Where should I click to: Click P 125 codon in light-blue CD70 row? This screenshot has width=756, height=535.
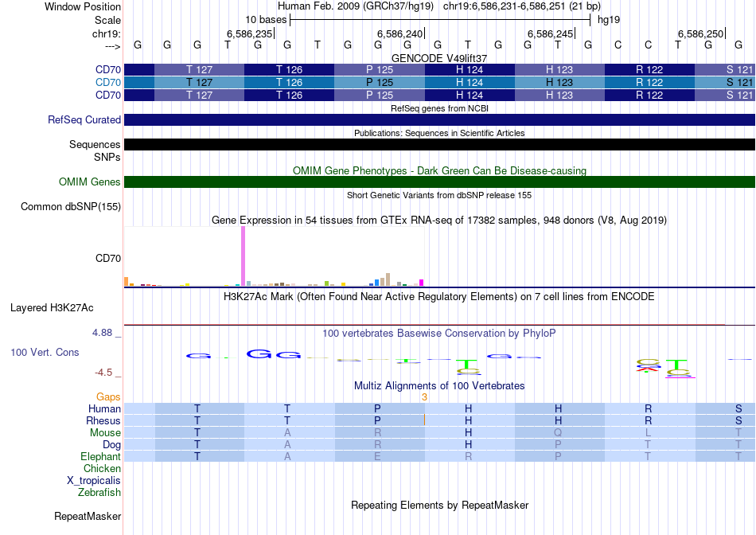coord(380,83)
